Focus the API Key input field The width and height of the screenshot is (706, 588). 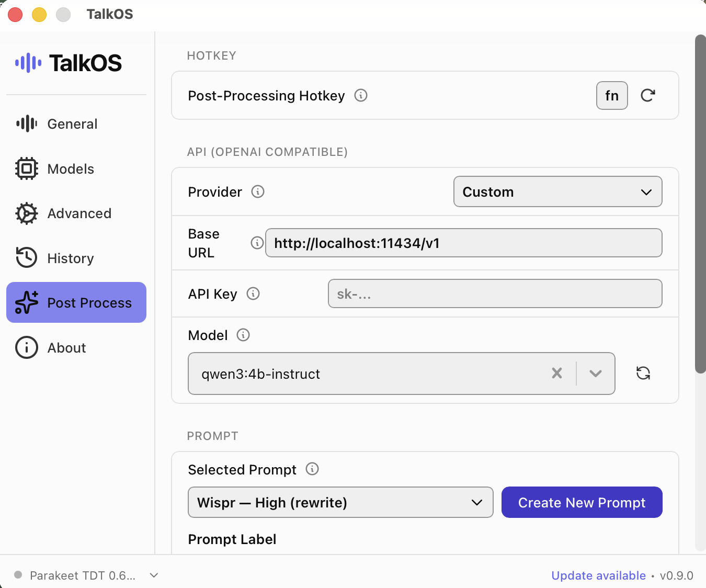tap(495, 293)
